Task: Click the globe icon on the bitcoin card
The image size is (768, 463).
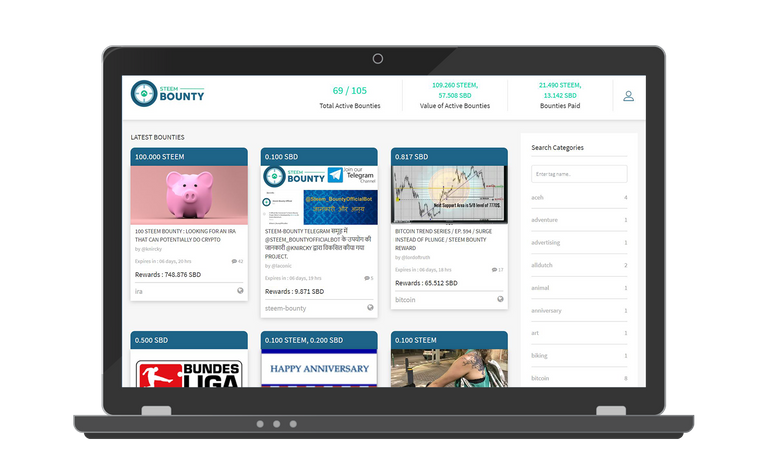Action: click(500, 299)
